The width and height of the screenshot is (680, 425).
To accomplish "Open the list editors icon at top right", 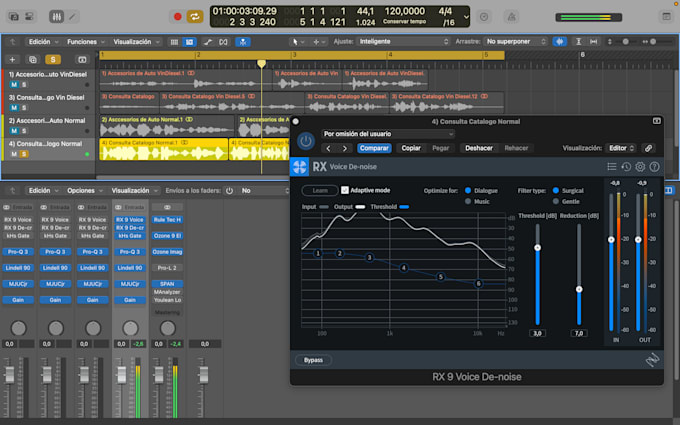I will coord(666,16).
